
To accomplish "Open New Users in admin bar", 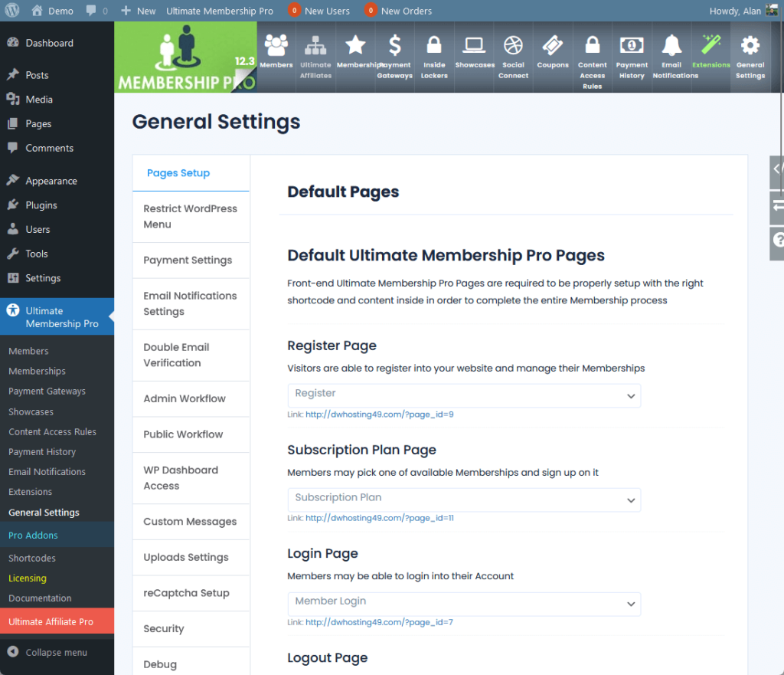I will [x=319, y=11].
